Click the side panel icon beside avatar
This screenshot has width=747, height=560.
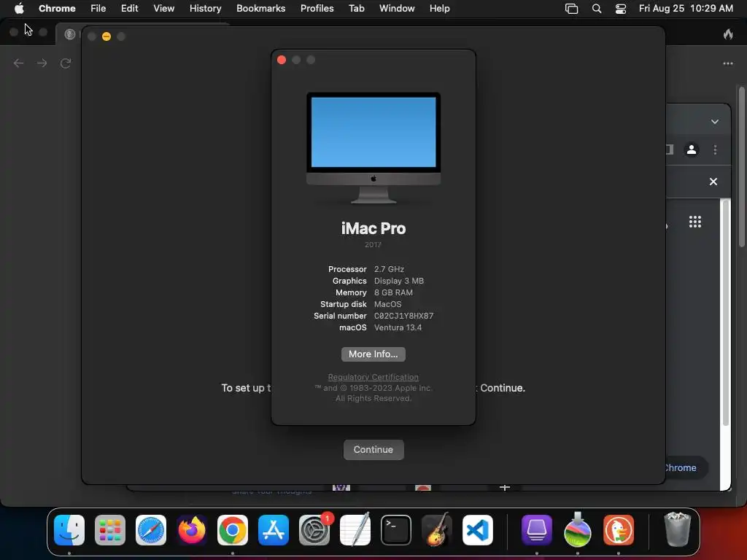pos(670,149)
